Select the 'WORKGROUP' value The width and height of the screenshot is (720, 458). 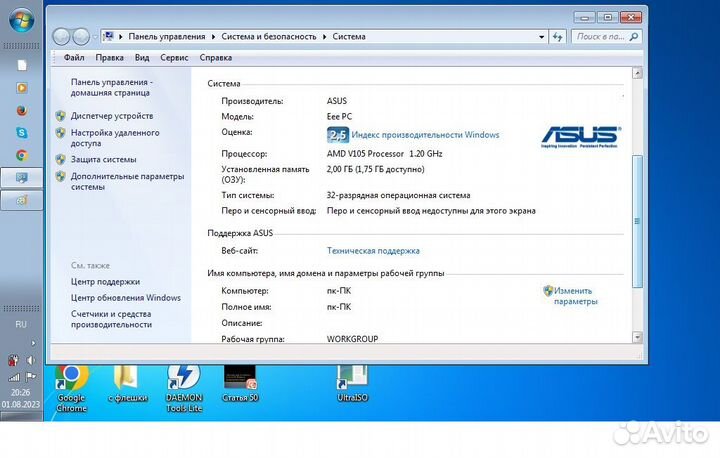(x=352, y=339)
